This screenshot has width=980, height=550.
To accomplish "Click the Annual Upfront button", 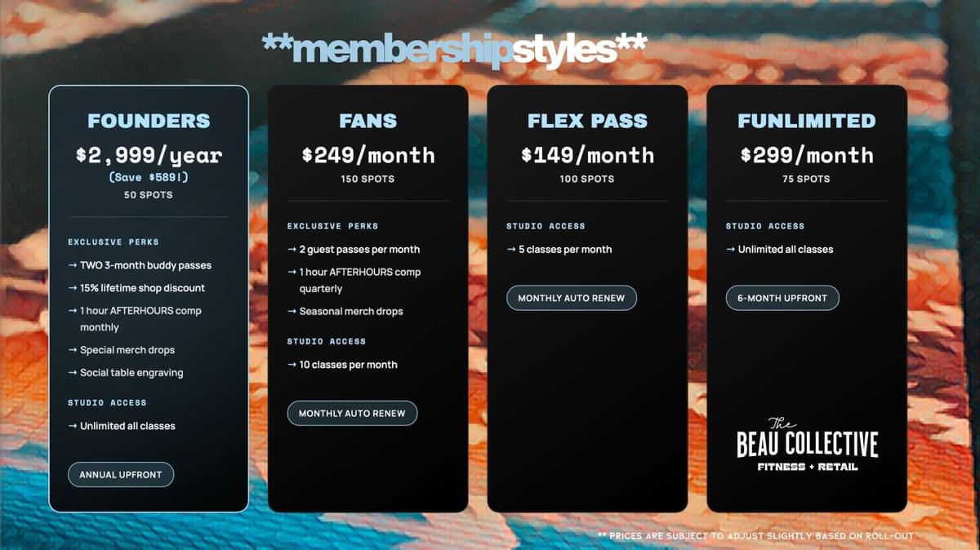I will click(121, 475).
